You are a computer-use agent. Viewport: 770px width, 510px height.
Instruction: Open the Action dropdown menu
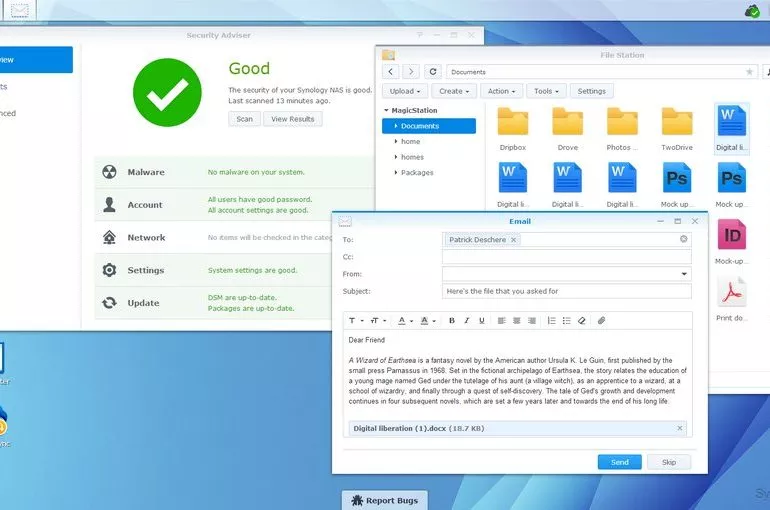[x=501, y=91]
